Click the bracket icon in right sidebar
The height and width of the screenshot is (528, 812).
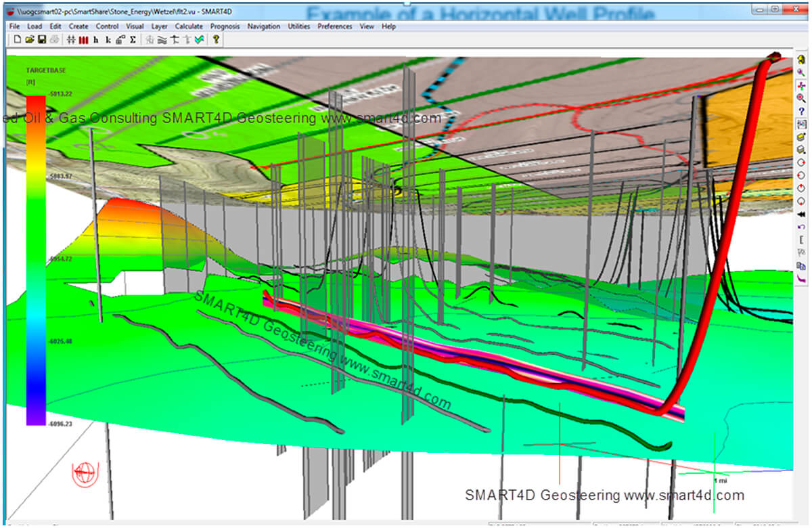(x=801, y=240)
